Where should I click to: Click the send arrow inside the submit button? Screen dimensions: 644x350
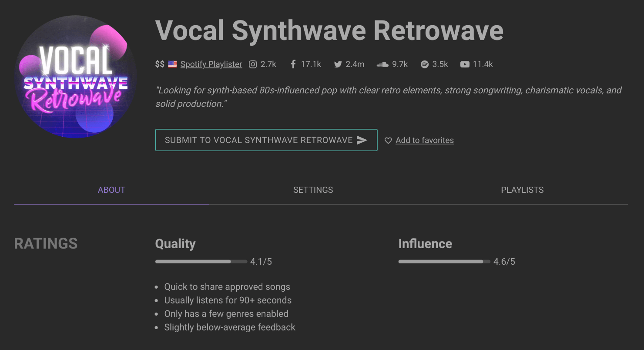pyautogui.click(x=362, y=140)
